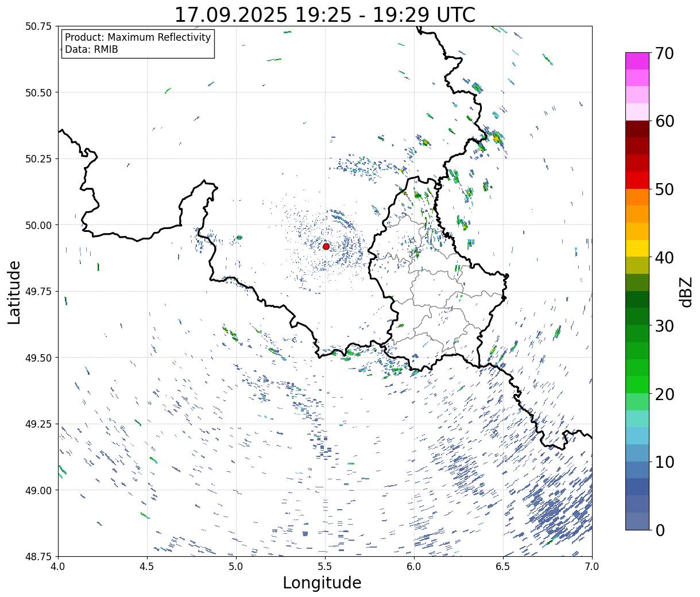Click the colorbar tick label 70

(664, 53)
